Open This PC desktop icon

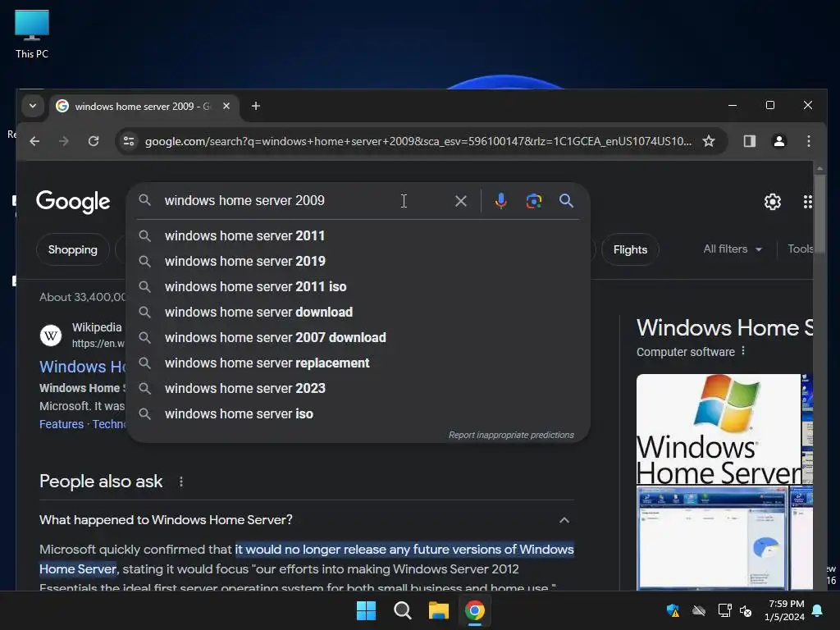32,34
